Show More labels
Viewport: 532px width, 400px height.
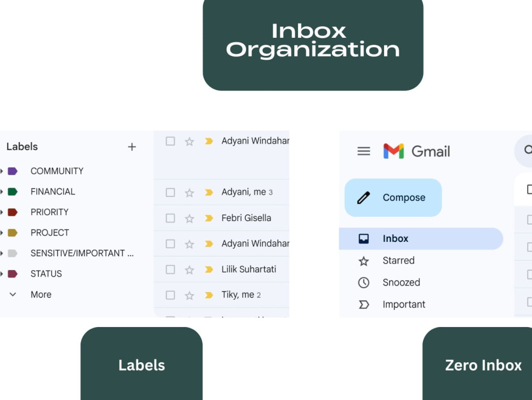pyautogui.click(x=41, y=295)
